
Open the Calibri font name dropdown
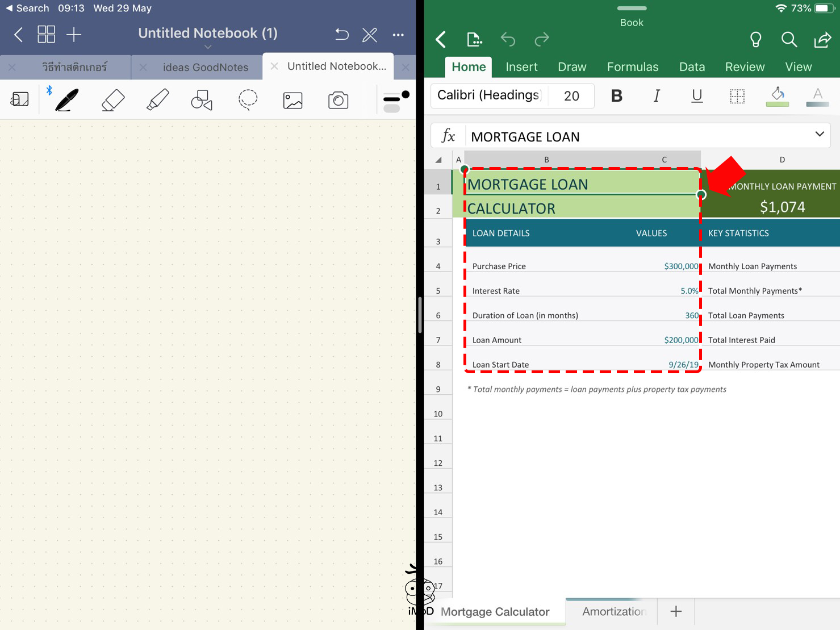click(488, 95)
